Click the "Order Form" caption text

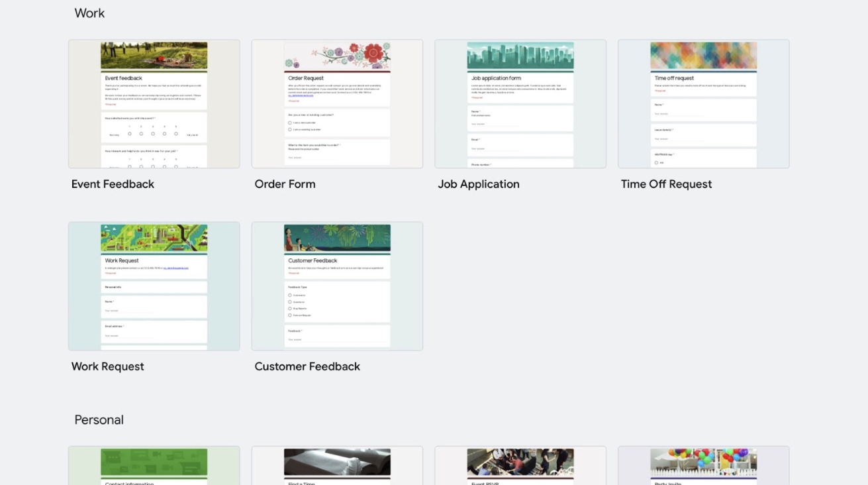pyautogui.click(x=285, y=184)
